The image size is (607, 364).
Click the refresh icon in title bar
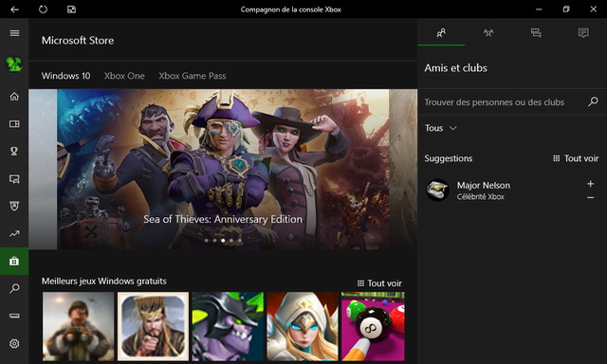(x=43, y=9)
